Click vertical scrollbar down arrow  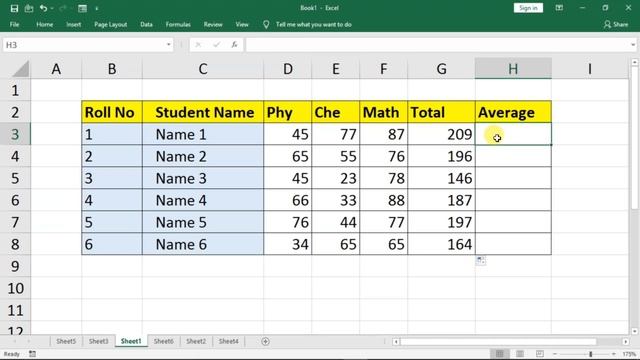click(634, 331)
